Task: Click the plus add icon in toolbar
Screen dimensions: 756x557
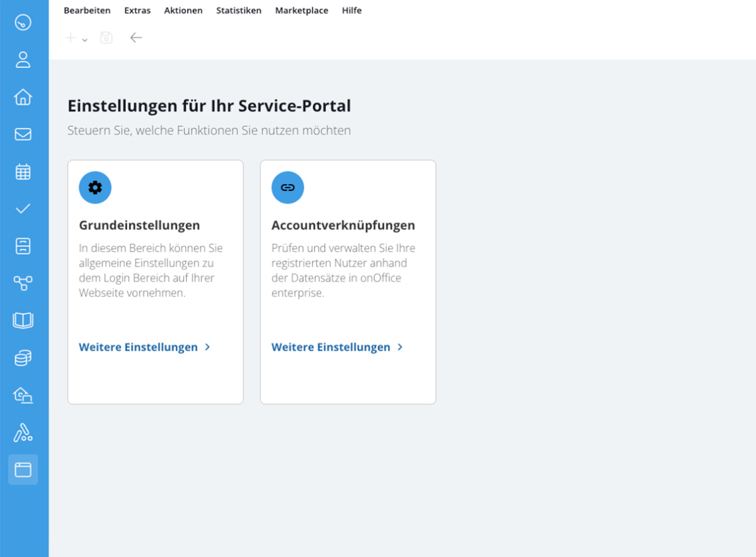Action: click(71, 38)
